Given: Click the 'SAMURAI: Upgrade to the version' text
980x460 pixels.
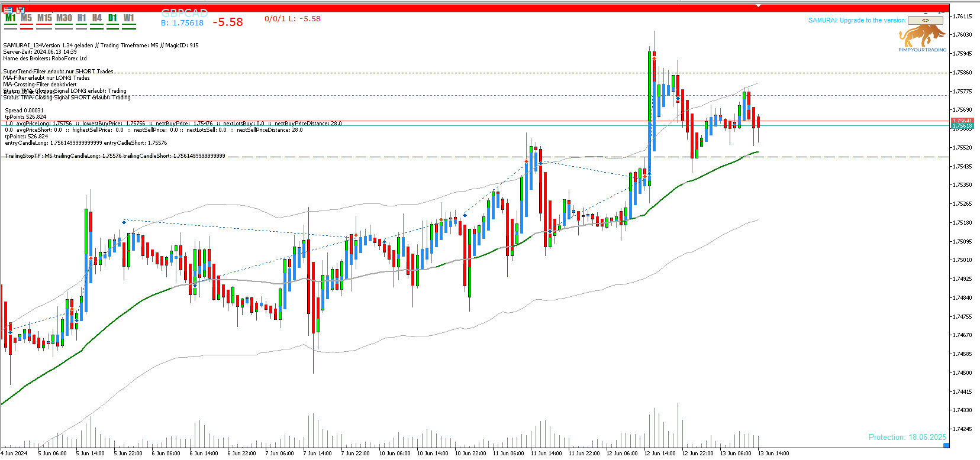Looking at the screenshot, I should click(856, 20).
